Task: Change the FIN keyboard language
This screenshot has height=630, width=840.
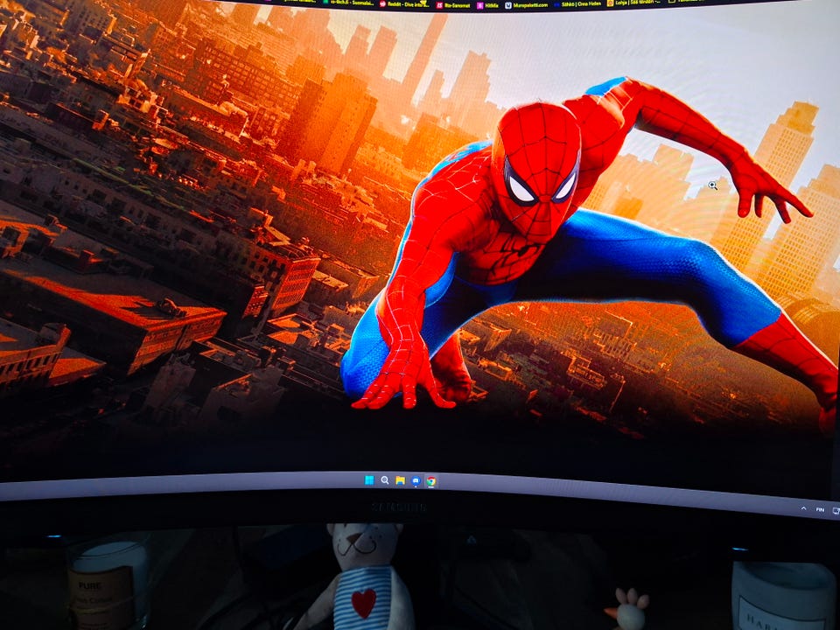Action: 820,510
